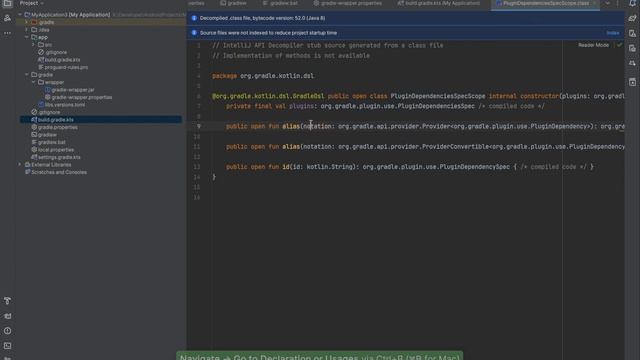
Task: Click the @org.gradle.kotlin.dsl.GradleDsl annotation
Action: coord(268,96)
